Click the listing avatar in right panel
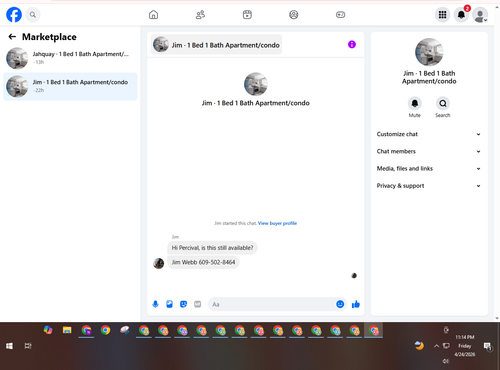The image size is (500, 370). tap(429, 52)
